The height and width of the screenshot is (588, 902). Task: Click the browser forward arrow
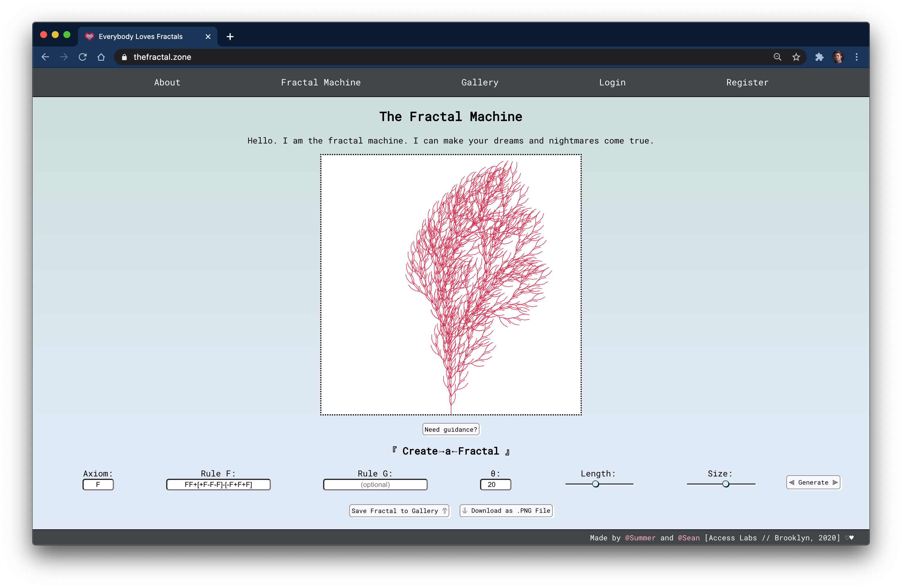coord(64,57)
